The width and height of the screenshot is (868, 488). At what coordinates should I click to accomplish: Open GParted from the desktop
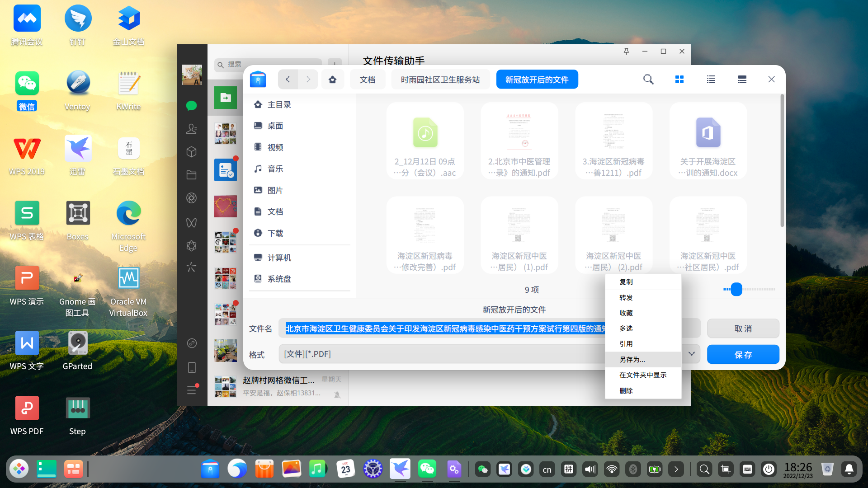tap(77, 343)
